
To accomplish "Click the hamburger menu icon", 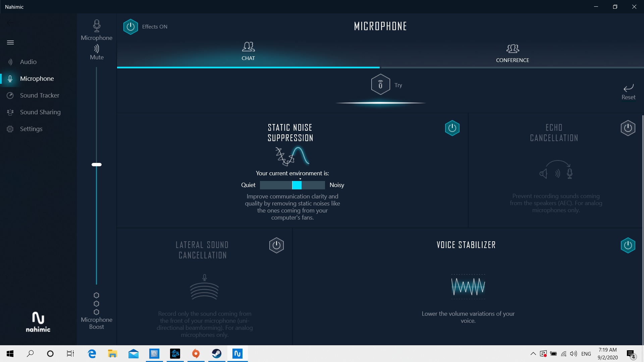I will (x=10, y=42).
